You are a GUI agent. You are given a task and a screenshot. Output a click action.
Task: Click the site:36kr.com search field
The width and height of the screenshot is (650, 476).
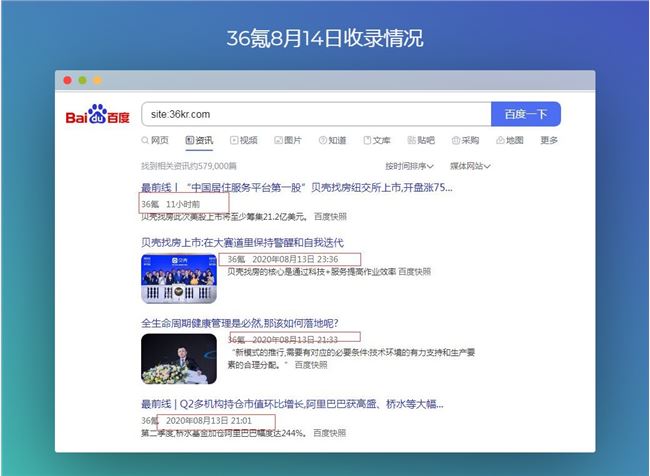(x=316, y=114)
